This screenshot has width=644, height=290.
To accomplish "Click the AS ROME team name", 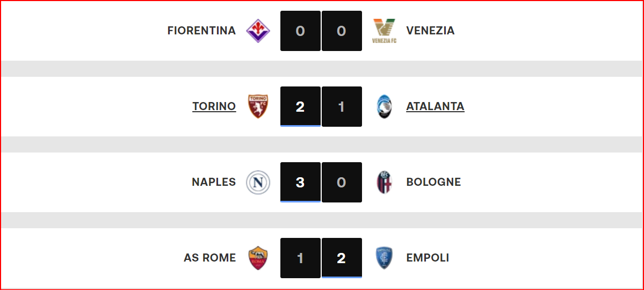I will pos(210,258).
